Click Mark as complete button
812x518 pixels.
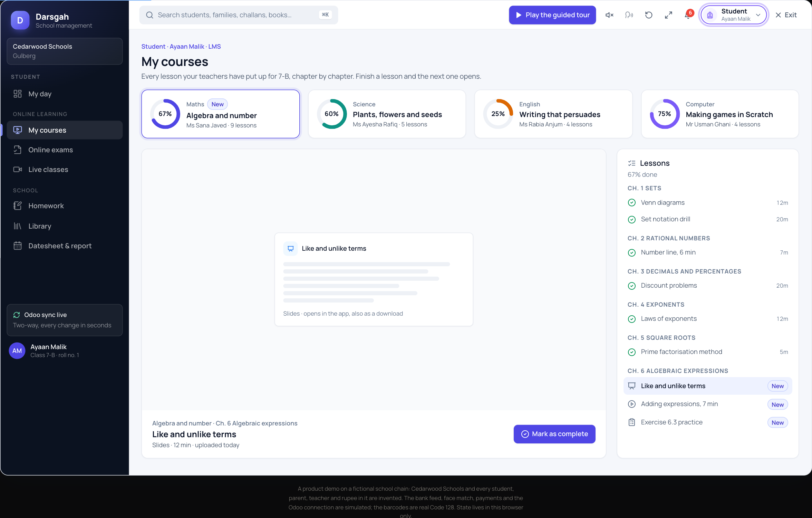(x=554, y=434)
